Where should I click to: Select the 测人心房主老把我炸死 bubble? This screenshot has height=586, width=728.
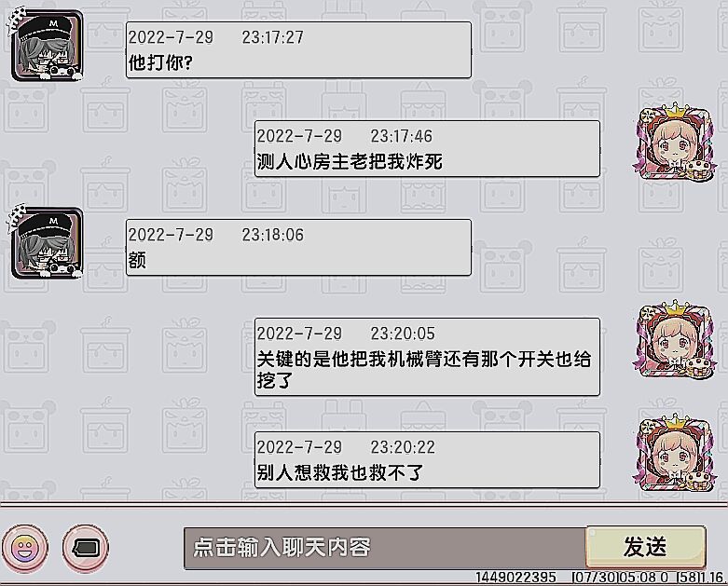[427, 148]
